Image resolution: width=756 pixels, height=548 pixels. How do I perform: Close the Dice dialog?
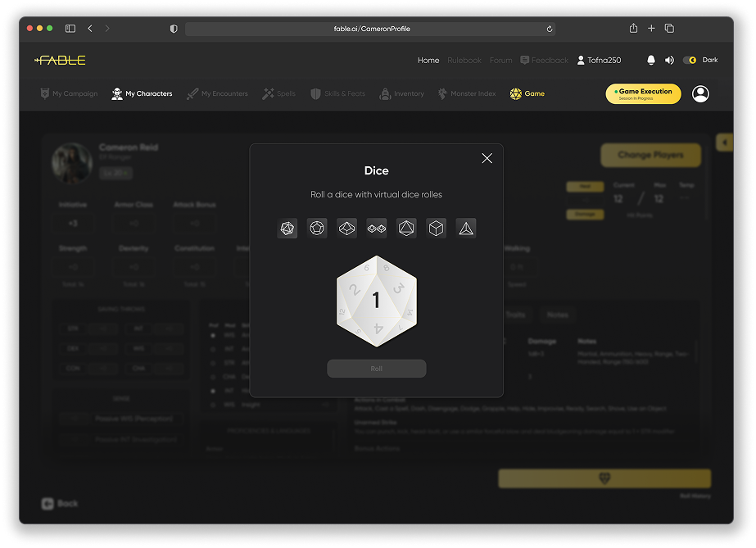487,158
